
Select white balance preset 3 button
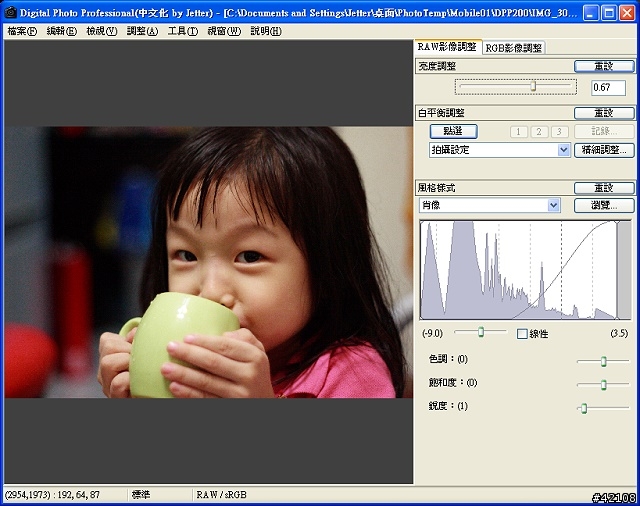[559, 131]
